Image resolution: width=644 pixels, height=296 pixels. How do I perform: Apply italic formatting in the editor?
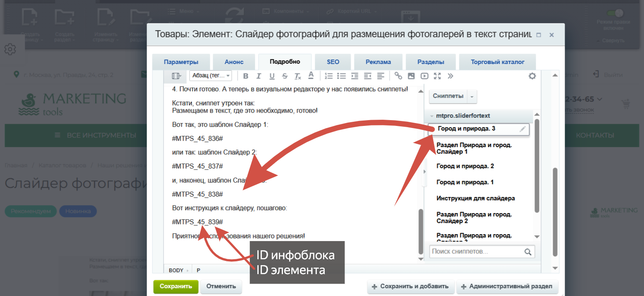[259, 76]
